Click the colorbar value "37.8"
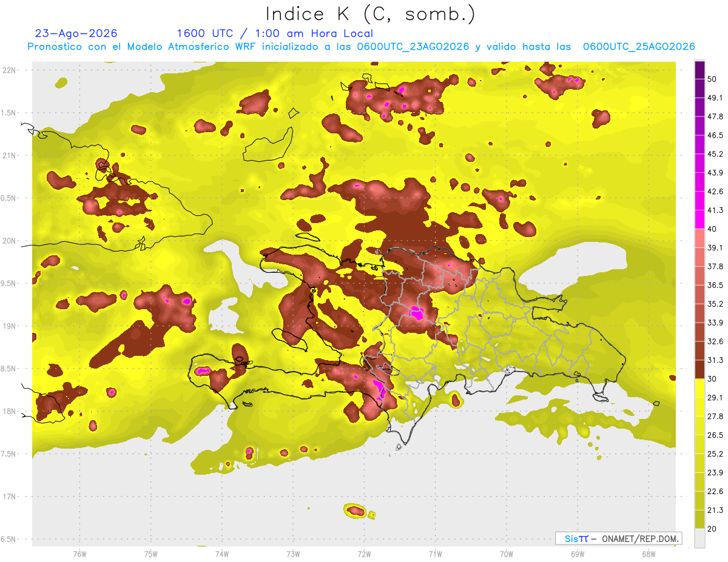Screen dimensions: 728x562 pyautogui.click(x=716, y=266)
